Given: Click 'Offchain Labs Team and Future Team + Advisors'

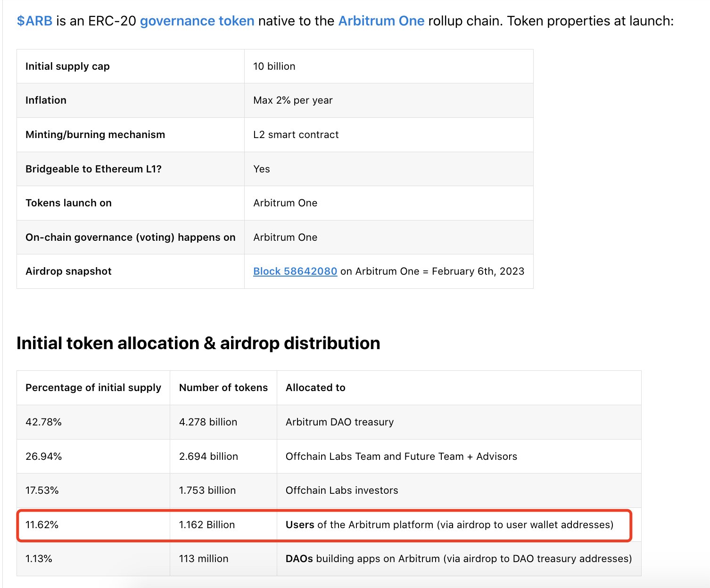Looking at the screenshot, I should pos(401,457).
